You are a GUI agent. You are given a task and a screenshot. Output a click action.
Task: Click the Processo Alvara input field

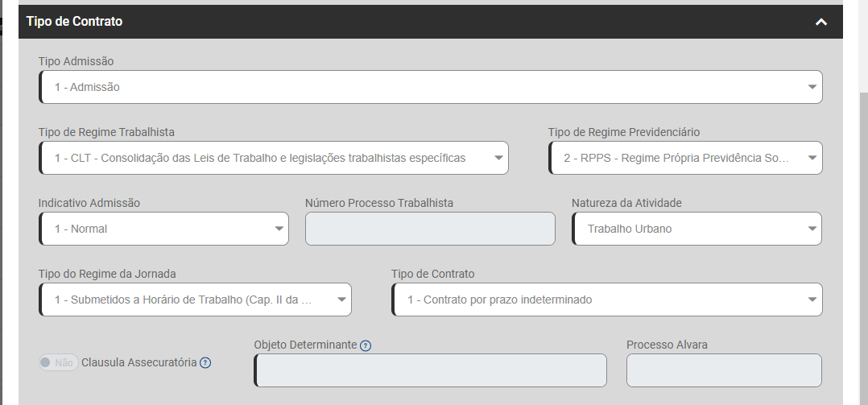tap(724, 370)
